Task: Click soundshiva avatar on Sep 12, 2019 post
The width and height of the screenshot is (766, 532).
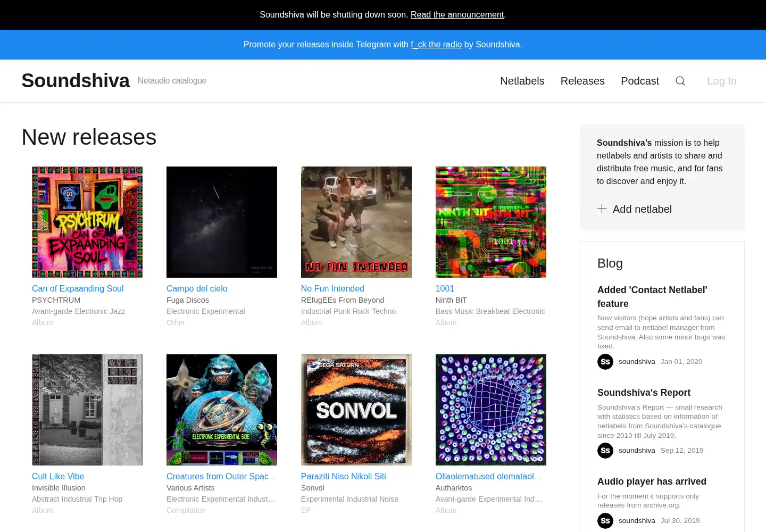Action: point(605,451)
